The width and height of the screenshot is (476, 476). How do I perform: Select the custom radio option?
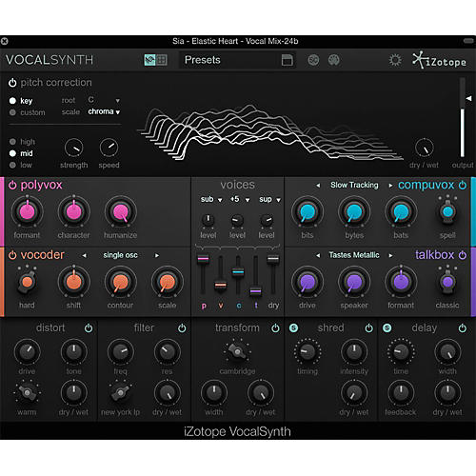pyautogui.click(x=12, y=112)
